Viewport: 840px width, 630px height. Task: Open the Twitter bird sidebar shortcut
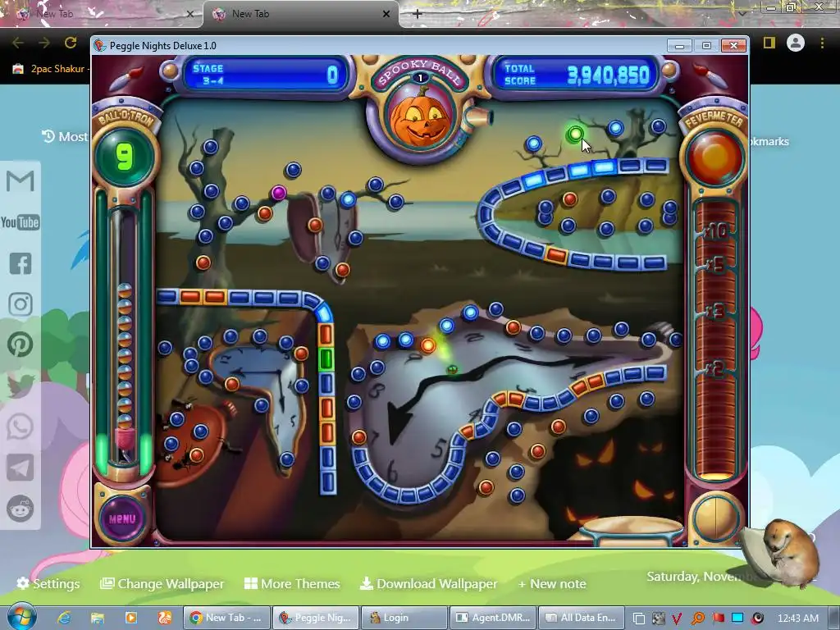click(21, 386)
